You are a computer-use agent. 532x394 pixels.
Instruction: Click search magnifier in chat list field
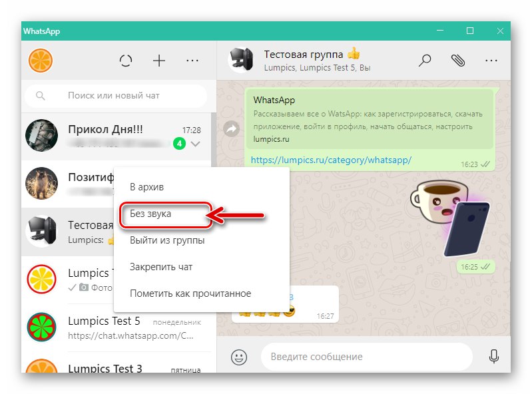click(41, 96)
